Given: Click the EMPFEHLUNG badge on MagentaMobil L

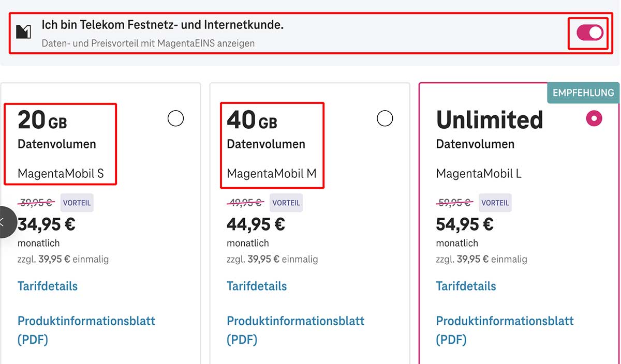Looking at the screenshot, I should click(x=583, y=93).
